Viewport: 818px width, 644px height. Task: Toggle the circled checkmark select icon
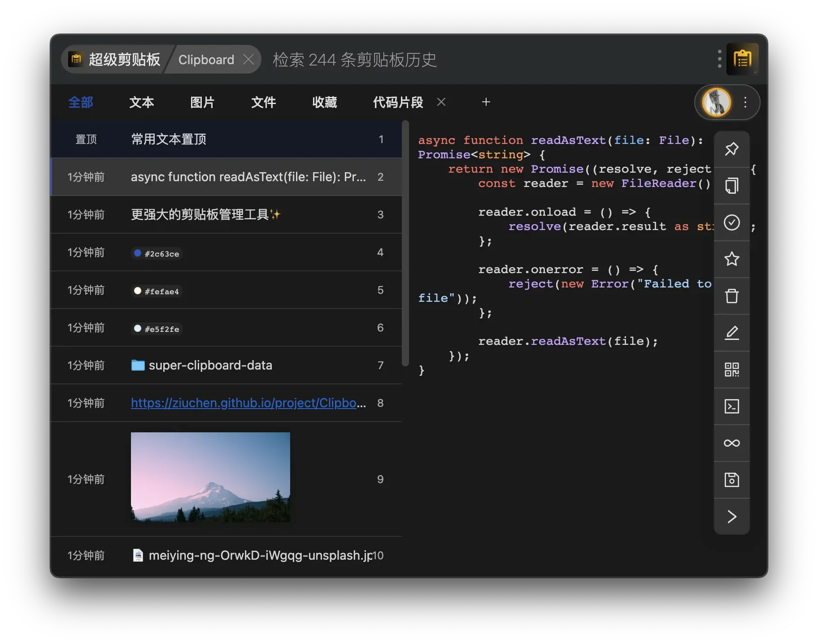[x=731, y=222]
